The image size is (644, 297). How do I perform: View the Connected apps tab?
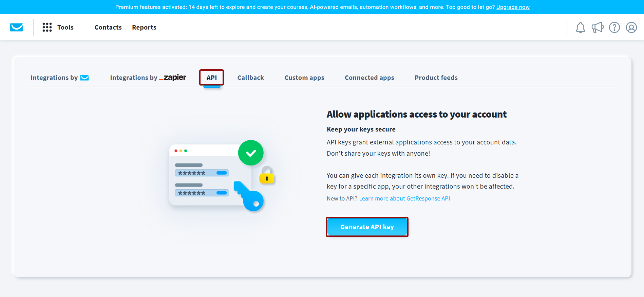(x=369, y=78)
